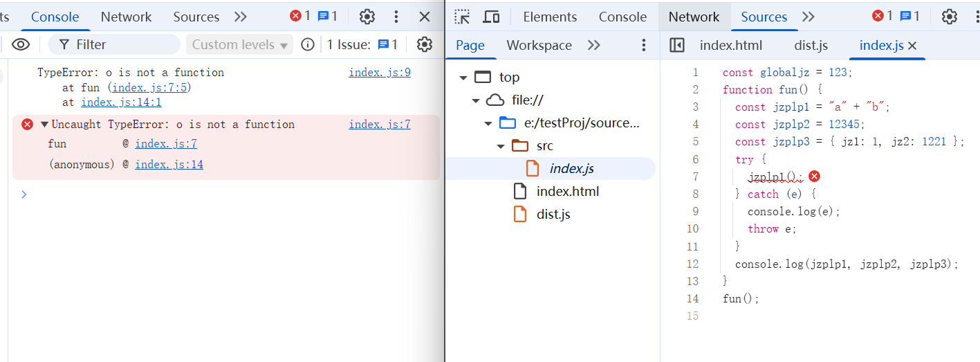Open the right DevTools settings gear
The image size is (980, 362).
[x=950, y=17]
